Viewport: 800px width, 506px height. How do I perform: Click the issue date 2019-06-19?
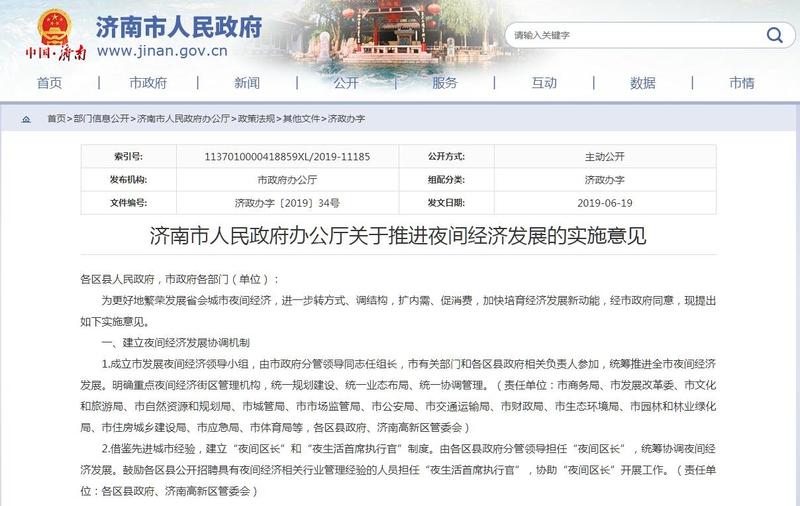tap(605, 203)
